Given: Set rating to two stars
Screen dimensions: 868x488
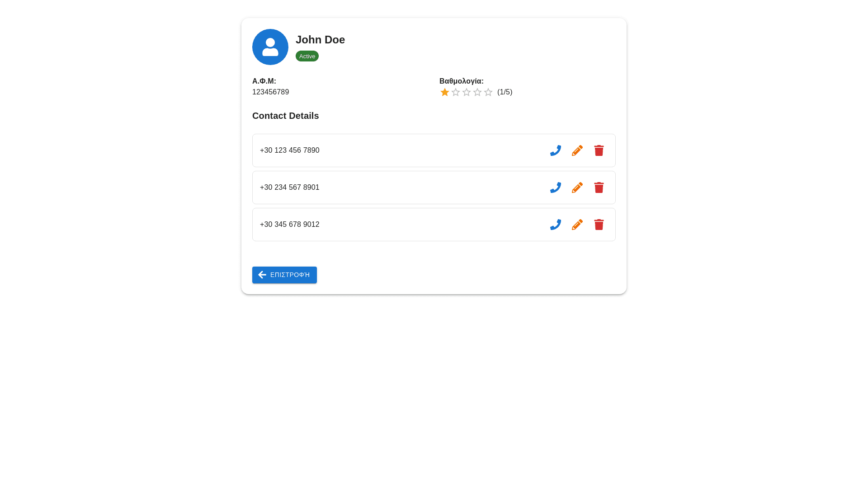Looking at the screenshot, I should pyautogui.click(x=456, y=92).
